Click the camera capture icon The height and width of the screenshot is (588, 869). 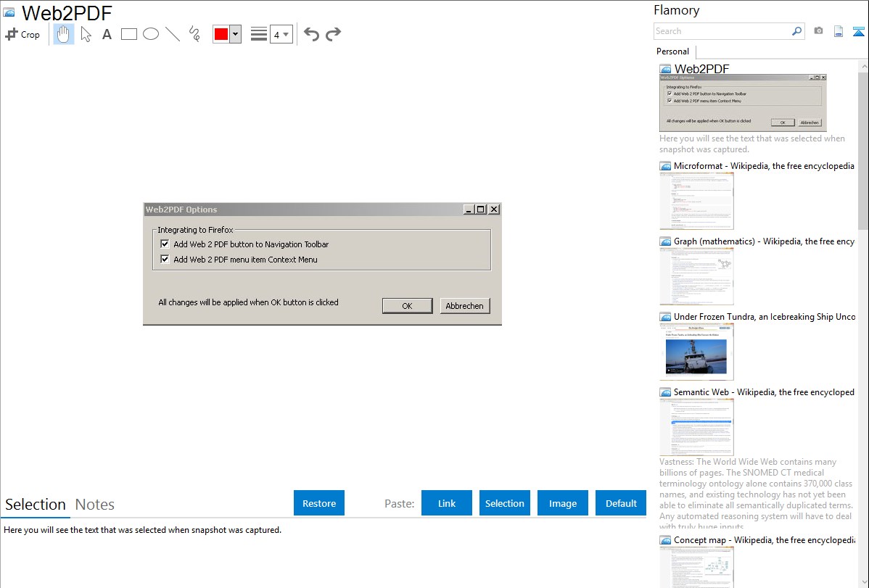tap(818, 31)
